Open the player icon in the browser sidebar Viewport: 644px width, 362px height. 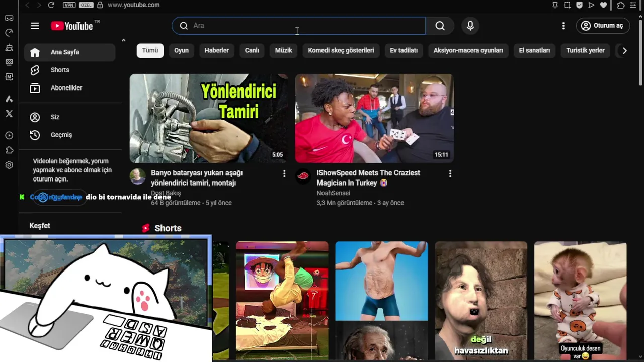tap(9, 136)
